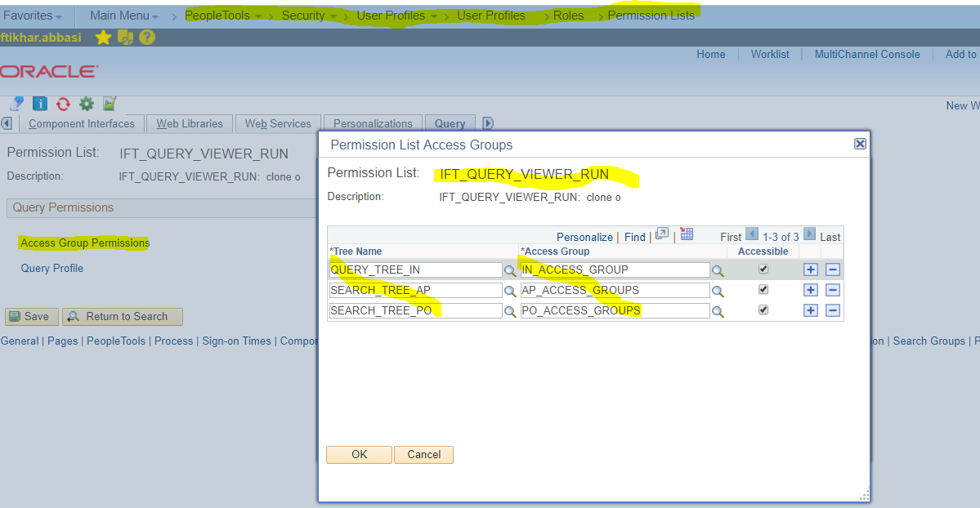The width and height of the screenshot is (980, 508).
Task: Select Query Profile in the left panel
Action: click(x=51, y=268)
